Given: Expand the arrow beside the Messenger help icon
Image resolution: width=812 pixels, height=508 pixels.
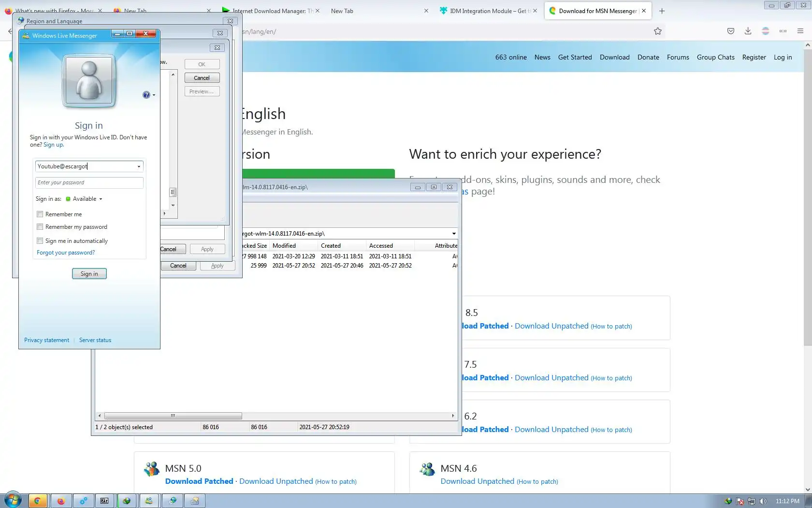Looking at the screenshot, I should (154, 95).
